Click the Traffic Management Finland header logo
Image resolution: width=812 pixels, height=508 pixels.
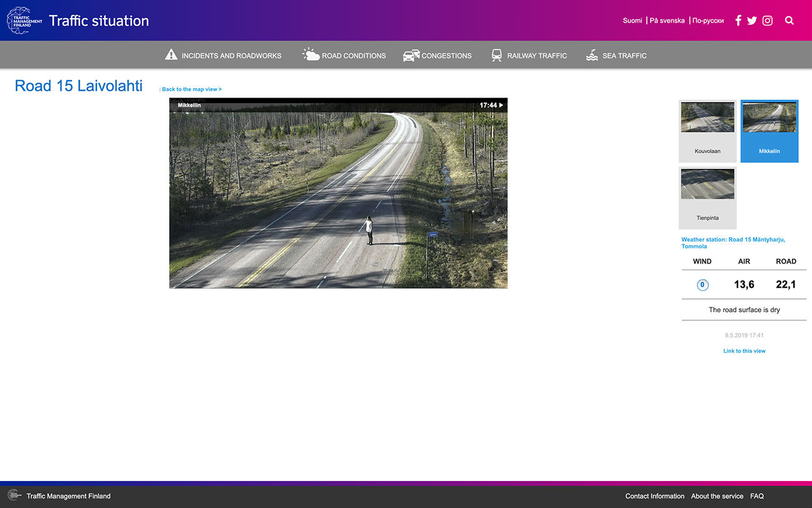coord(24,21)
